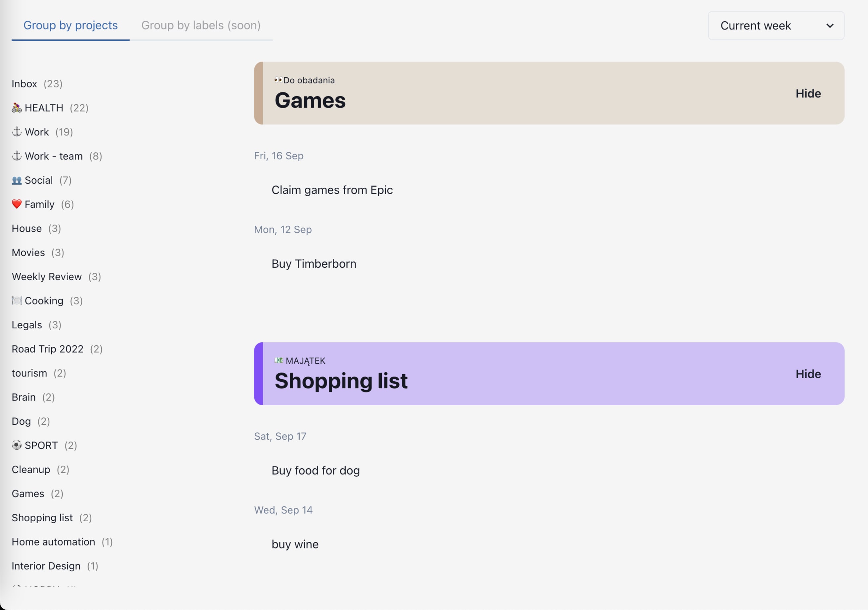Click Buy food for dog task
This screenshot has height=610, width=868.
(x=315, y=470)
